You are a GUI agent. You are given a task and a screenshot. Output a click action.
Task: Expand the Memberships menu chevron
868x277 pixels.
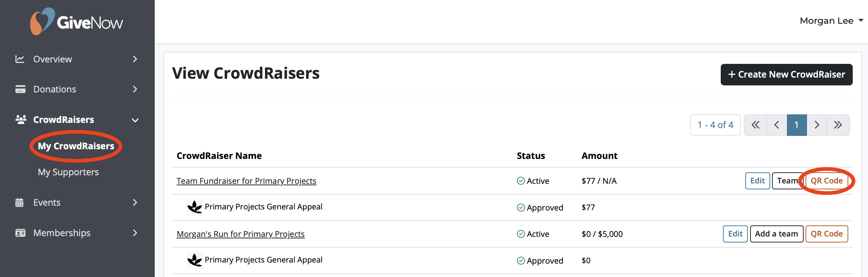click(135, 233)
